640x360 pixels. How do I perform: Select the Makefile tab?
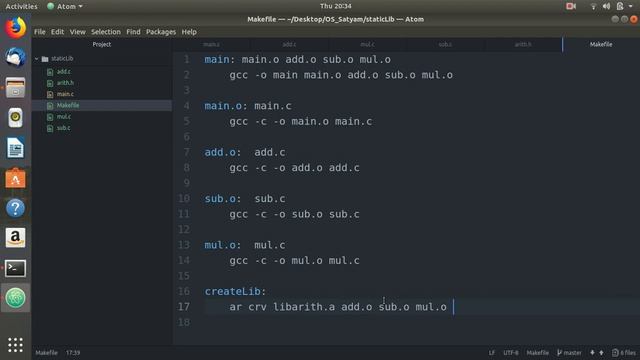[x=601, y=44]
